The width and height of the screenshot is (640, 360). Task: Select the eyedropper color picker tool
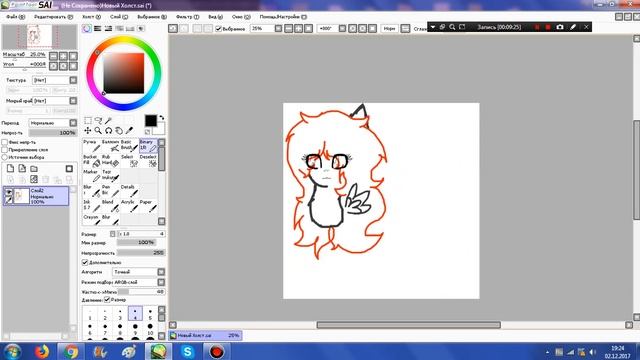129,131
